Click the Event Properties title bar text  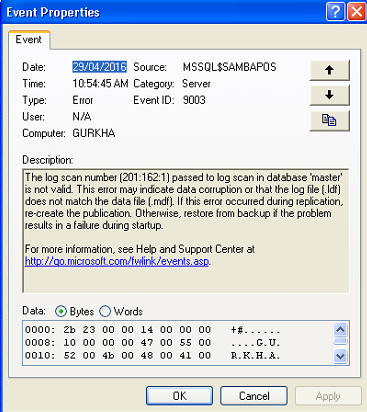(53, 13)
